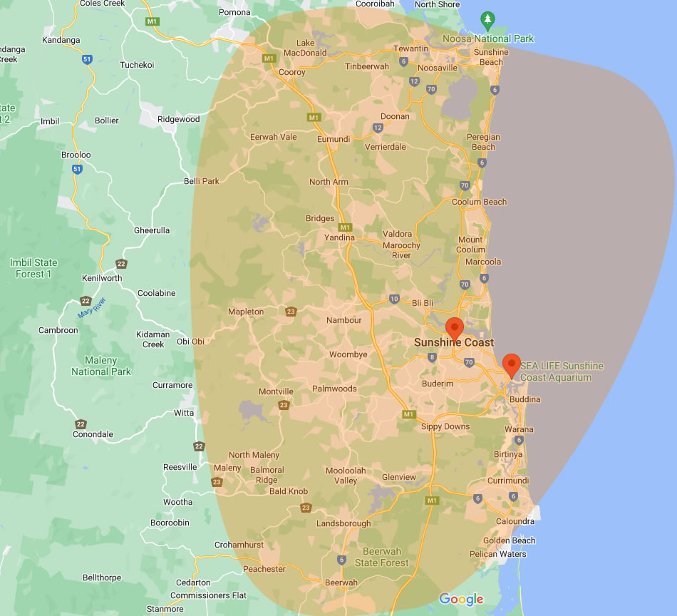Select the "Commissioners Flat" label

point(208,595)
